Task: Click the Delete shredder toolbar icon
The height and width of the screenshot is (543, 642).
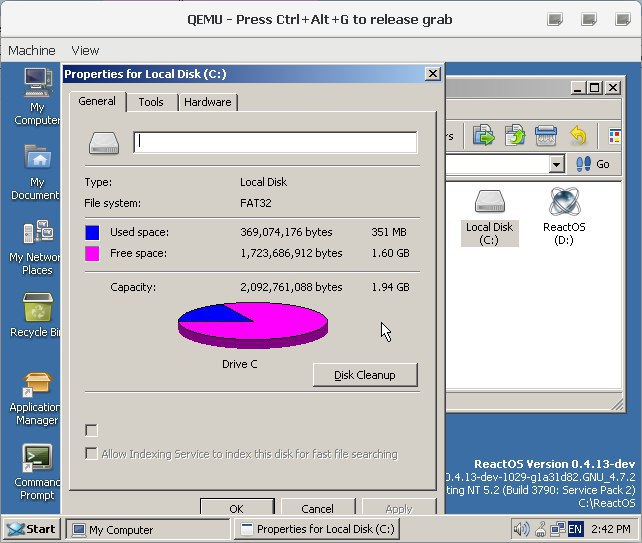Action: [x=546, y=136]
